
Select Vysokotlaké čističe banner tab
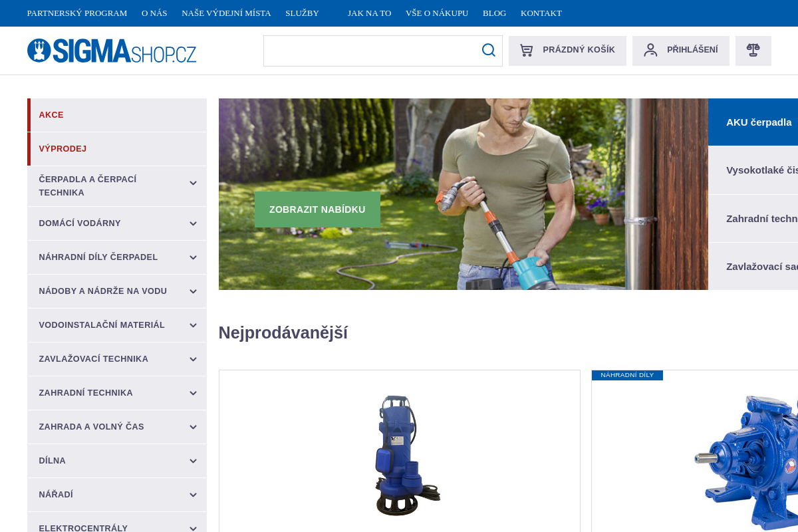753,170
